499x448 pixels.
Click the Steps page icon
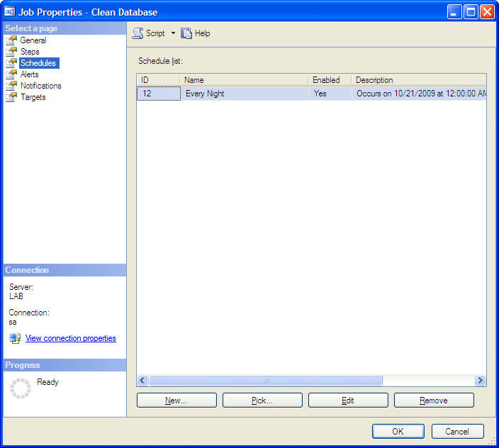pyautogui.click(x=11, y=52)
